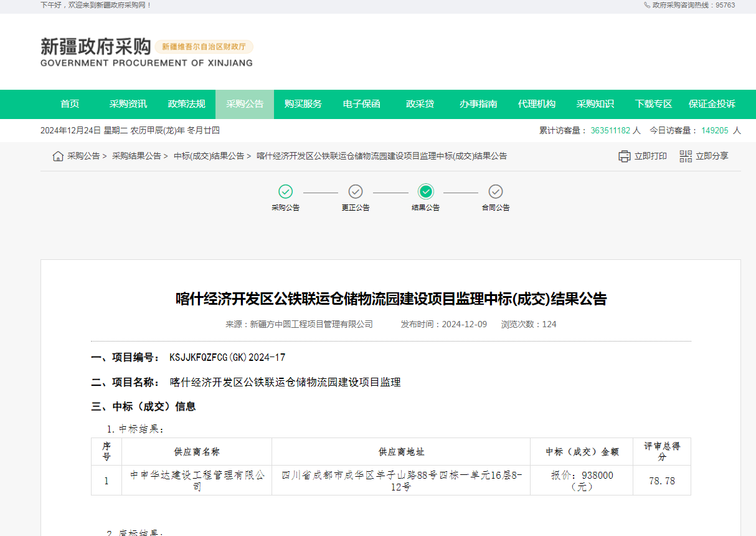Go to 政策法规 in navigation bar
This screenshot has width=756, height=536.
(186, 104)
